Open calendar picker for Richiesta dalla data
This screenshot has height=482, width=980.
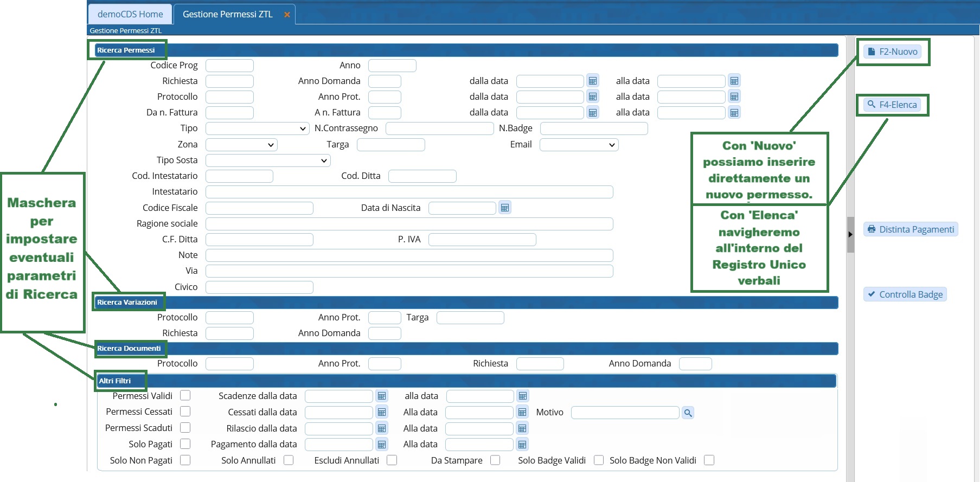point(593,81)
